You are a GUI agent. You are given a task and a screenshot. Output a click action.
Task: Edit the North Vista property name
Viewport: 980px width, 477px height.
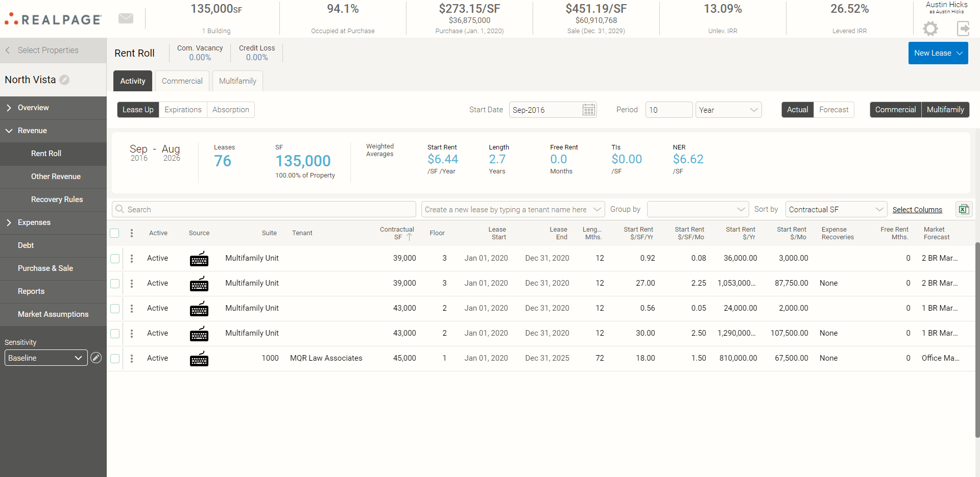(64, 80)
